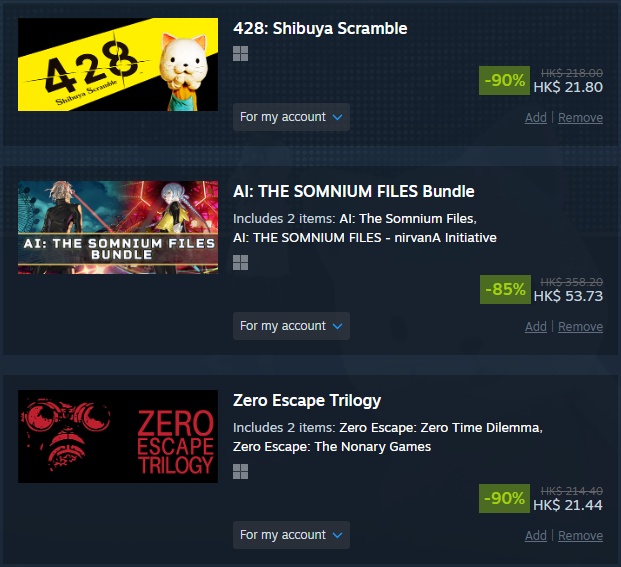Open Zero Escape: The Nonary Games item

(x=332, y=447)
